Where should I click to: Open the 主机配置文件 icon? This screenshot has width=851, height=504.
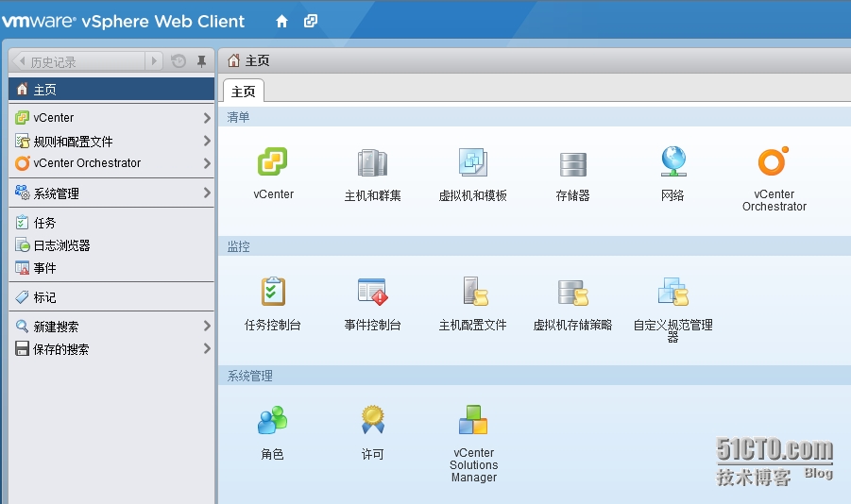(x=475, y=292)
